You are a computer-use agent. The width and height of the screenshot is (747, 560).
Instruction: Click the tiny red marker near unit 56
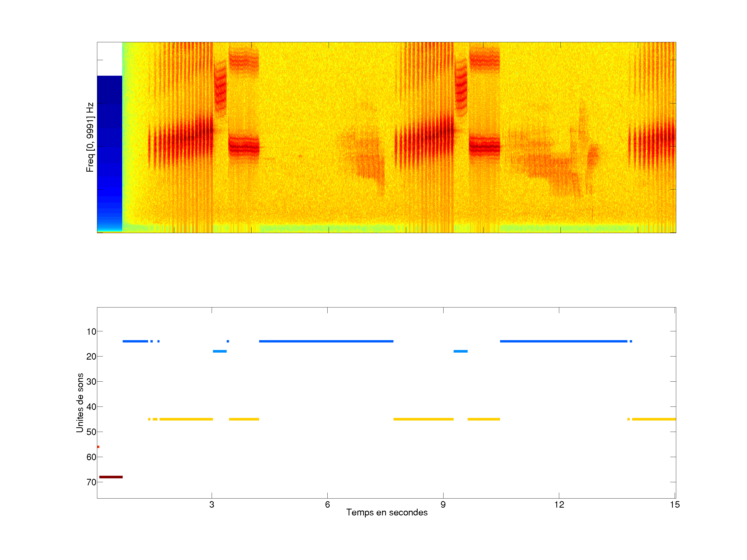(x=98, y=447)
